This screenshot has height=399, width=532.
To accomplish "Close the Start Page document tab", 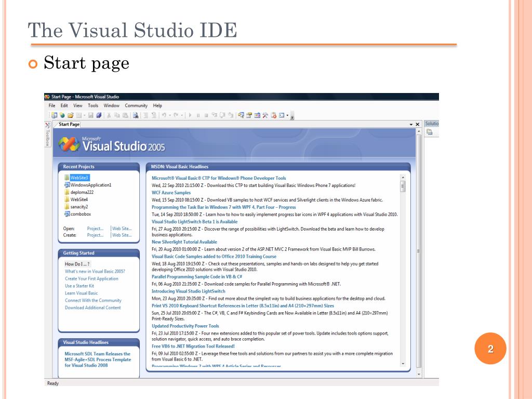I will tap(418, 125).
